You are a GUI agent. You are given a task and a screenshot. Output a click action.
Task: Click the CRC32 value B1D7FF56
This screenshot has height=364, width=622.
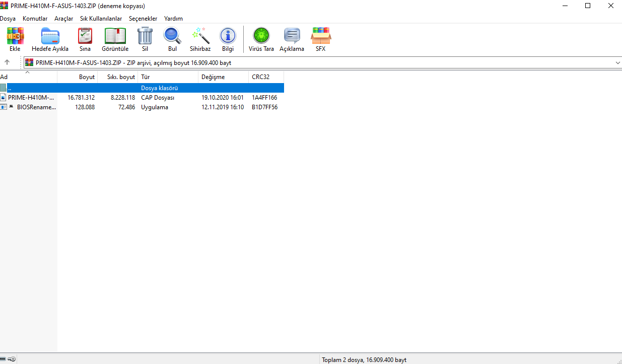point(265,107)
